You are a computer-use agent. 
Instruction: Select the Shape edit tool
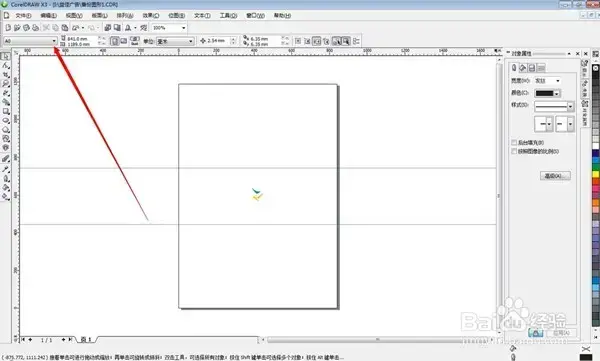point(5,65)
